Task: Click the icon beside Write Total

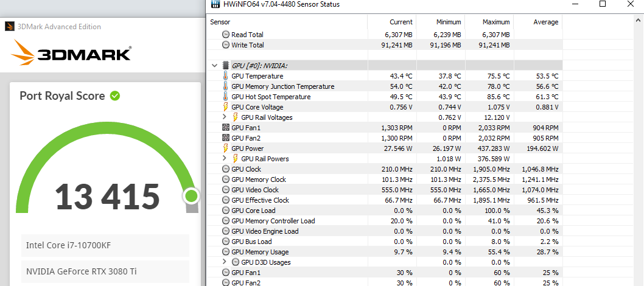Action: point(225,45)
